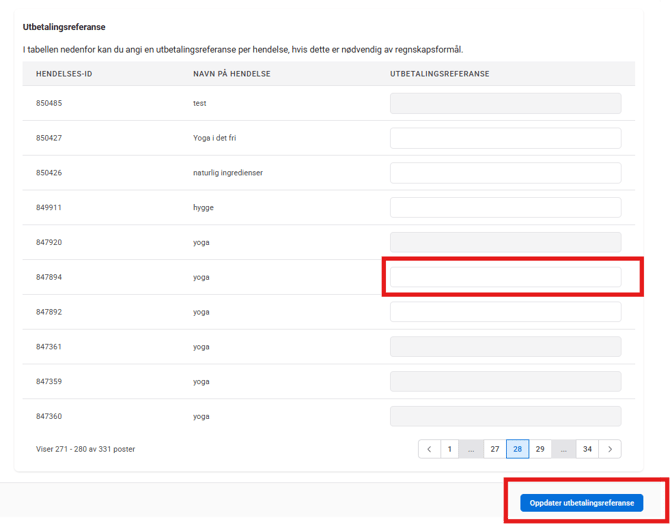
Task: Jump to last page 34
Action: (588, 449)
